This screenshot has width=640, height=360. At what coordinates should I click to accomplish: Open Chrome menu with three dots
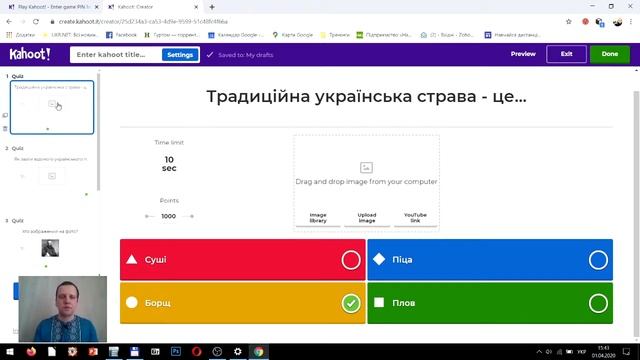coord(631,22)
